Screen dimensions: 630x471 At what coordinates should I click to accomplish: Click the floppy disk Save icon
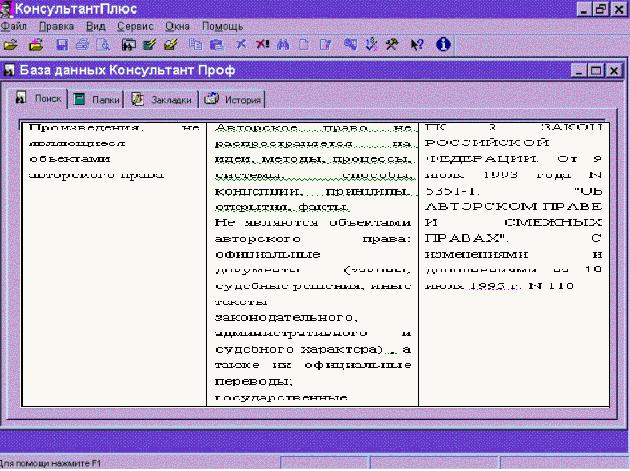(62, 45)
